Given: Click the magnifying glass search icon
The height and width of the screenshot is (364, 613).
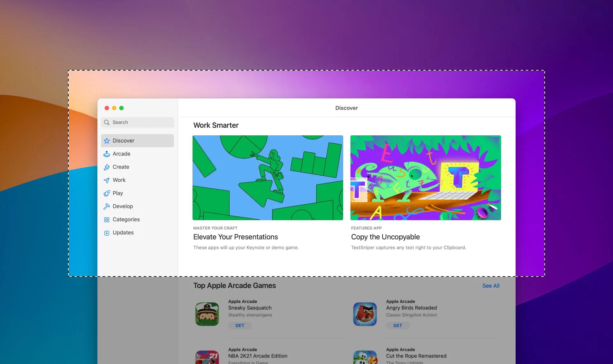Looking at the screenshot, I should coord(107,122).
